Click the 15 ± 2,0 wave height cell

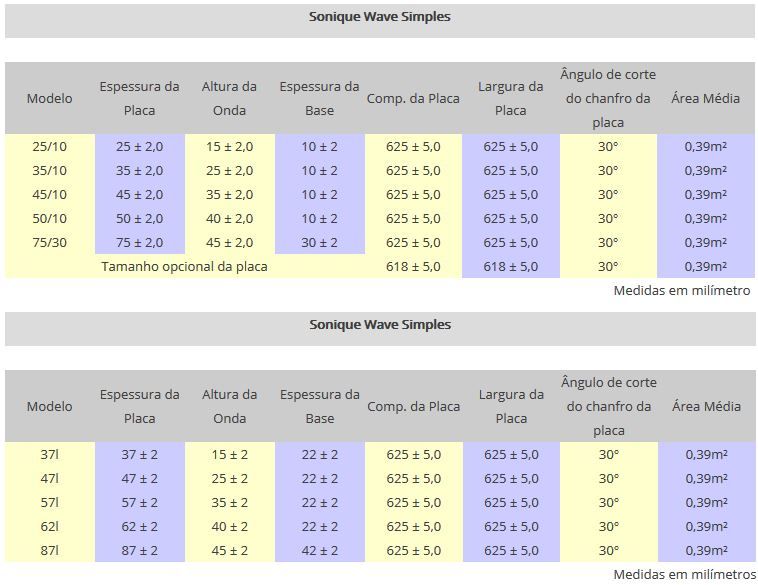[229, 146]
